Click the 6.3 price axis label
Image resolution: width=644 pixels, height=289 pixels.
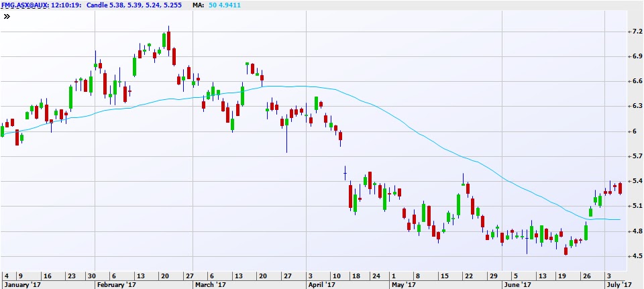(637, 106)
